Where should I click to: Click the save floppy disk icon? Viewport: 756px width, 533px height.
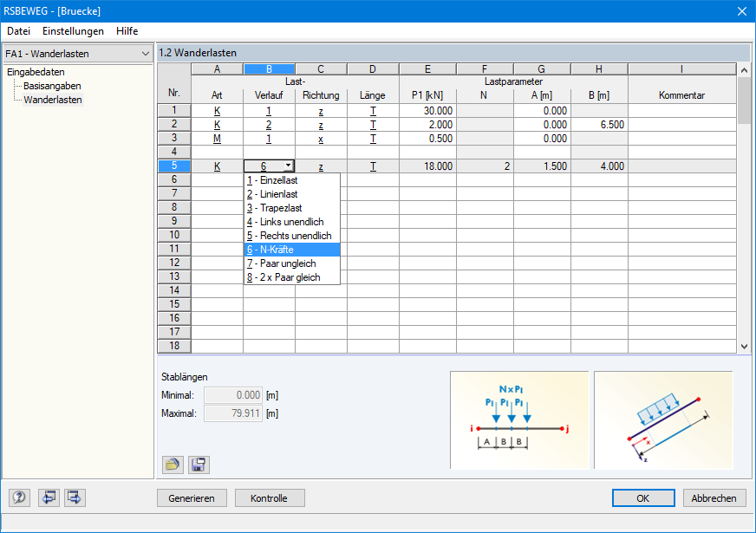coord(199,465)
